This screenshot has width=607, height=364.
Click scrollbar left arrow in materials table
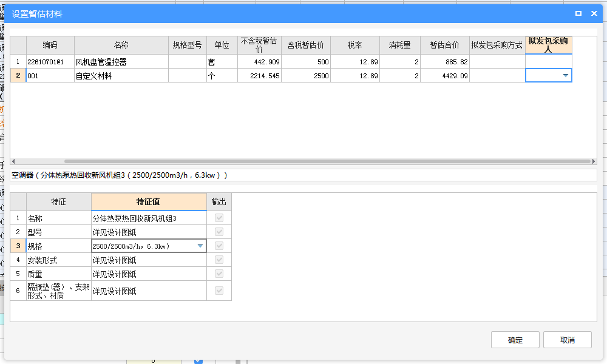pyautogui.click(x=14, y=161)
